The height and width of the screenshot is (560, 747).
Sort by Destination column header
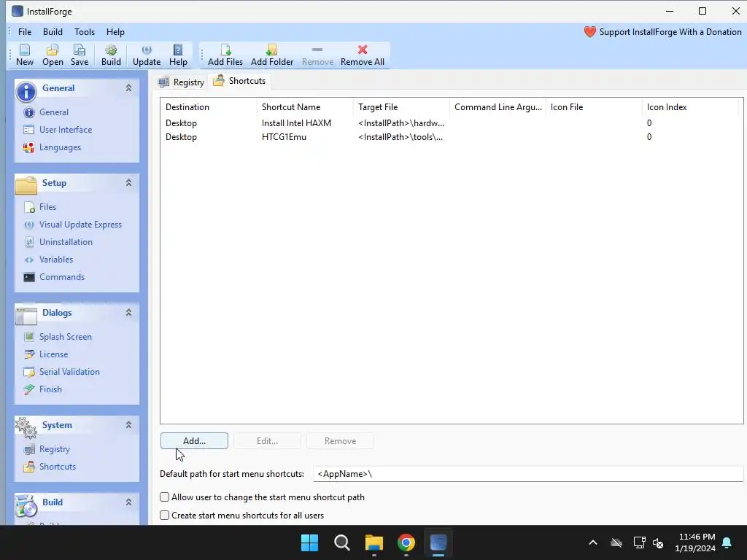coord(208,107)
